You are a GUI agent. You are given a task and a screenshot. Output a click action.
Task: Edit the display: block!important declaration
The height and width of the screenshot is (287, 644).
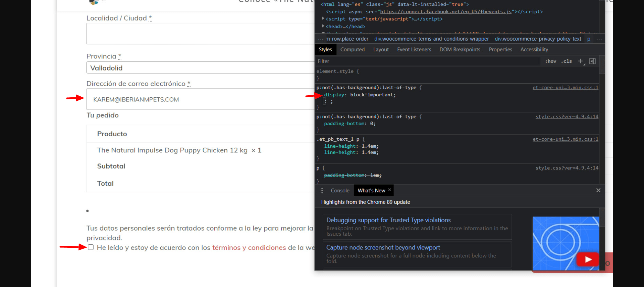click(x=360, y=95)
